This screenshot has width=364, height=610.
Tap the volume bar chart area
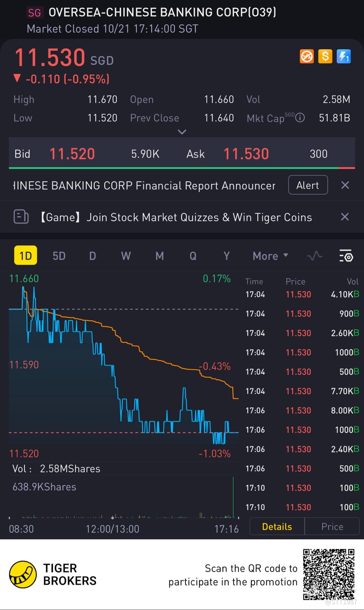(x=124, y=497)
